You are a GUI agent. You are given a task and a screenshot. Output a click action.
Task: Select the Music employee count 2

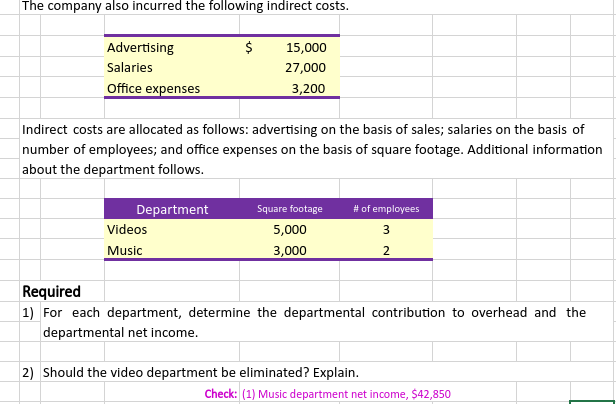386,250
